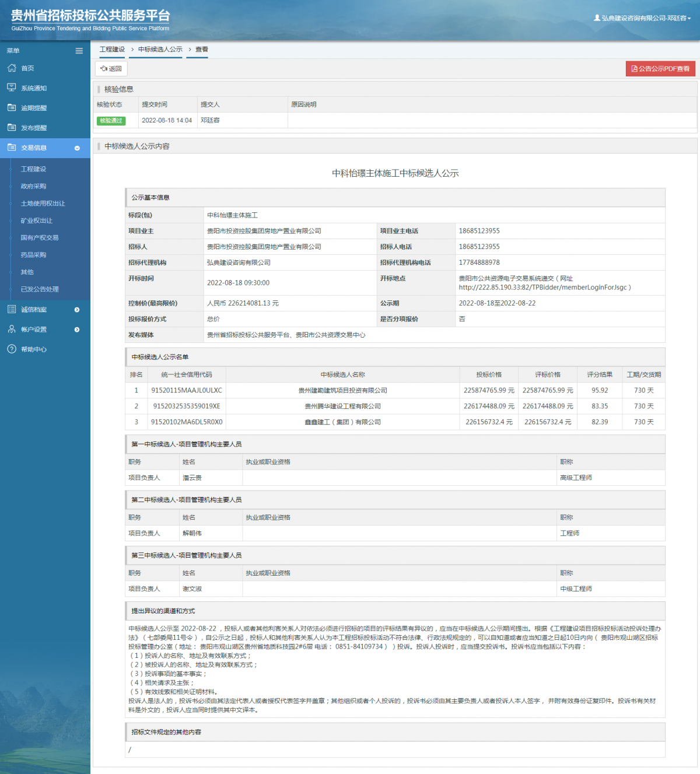Click the icon beside 发布提醒

12,127
